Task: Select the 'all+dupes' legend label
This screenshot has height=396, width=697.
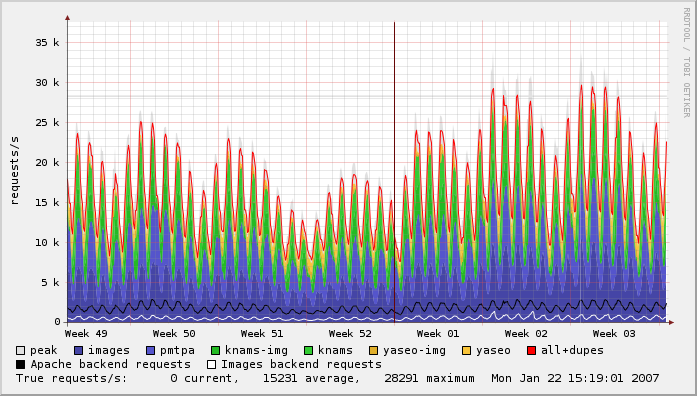Action: point(573,351)
